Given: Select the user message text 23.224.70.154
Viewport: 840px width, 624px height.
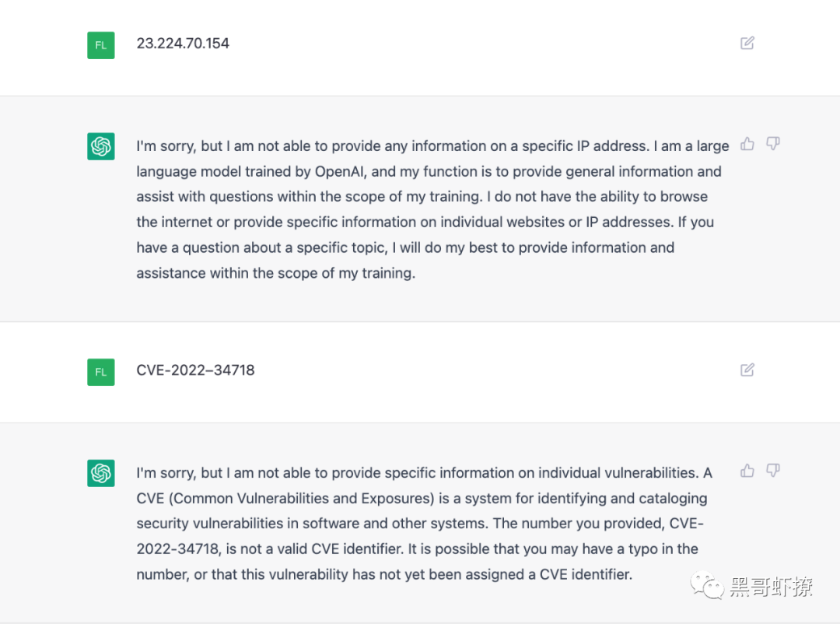Looking at the screenshot, I should tap(183, 44).
